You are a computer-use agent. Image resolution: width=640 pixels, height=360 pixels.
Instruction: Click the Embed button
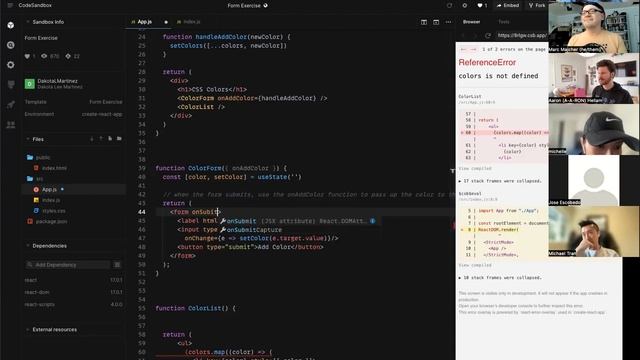pos(508,5)
